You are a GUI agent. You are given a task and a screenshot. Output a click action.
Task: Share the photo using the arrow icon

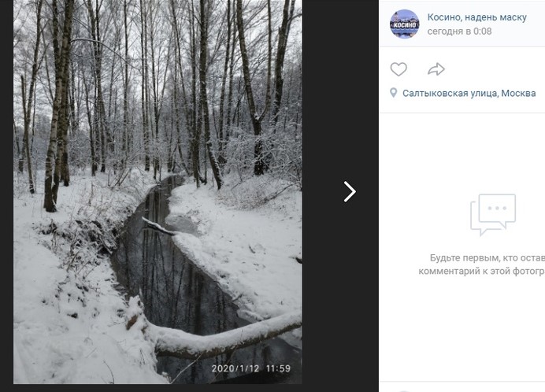[x=436, y=69]
